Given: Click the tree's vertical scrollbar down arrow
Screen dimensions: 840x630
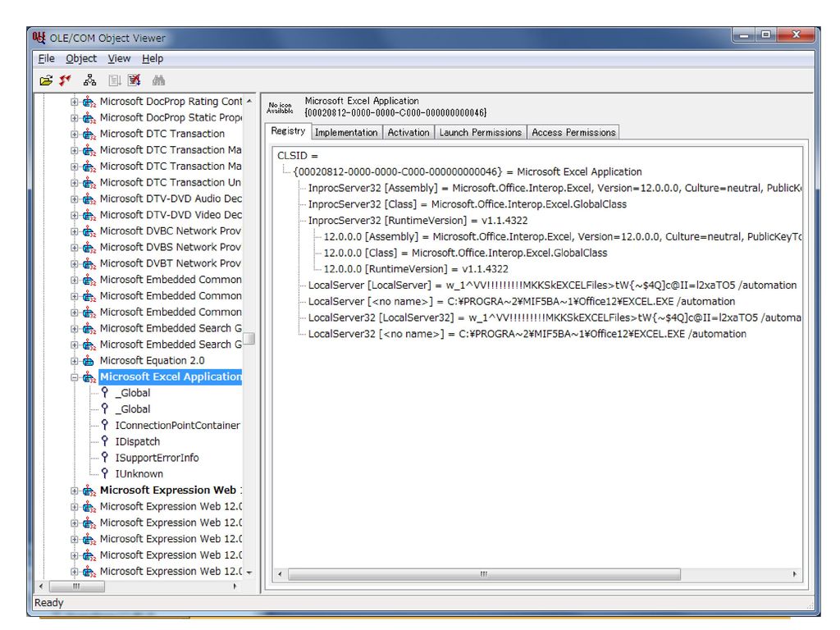Looking at the screenshot, I should click(249, 573).
